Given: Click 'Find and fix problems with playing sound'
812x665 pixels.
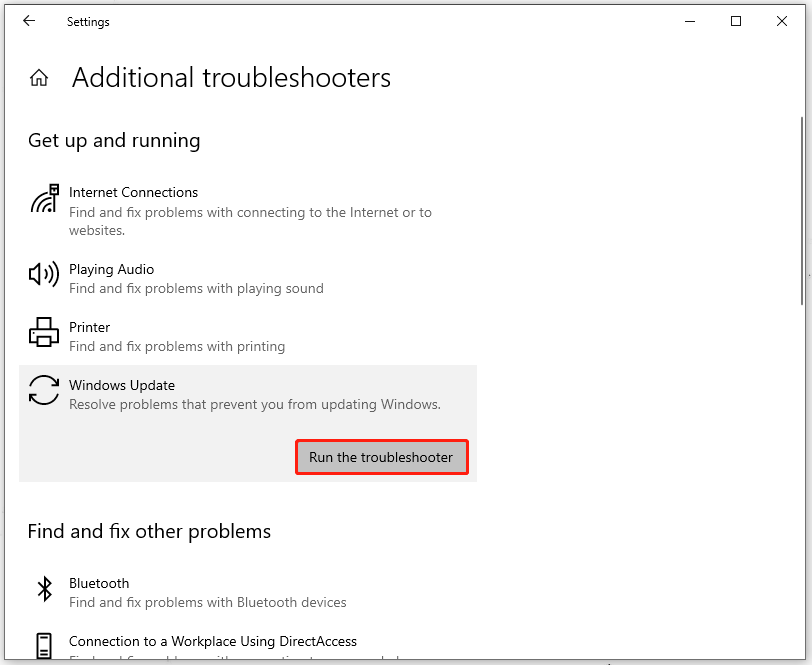Looking at the screenshot, I should click(196, 288).
